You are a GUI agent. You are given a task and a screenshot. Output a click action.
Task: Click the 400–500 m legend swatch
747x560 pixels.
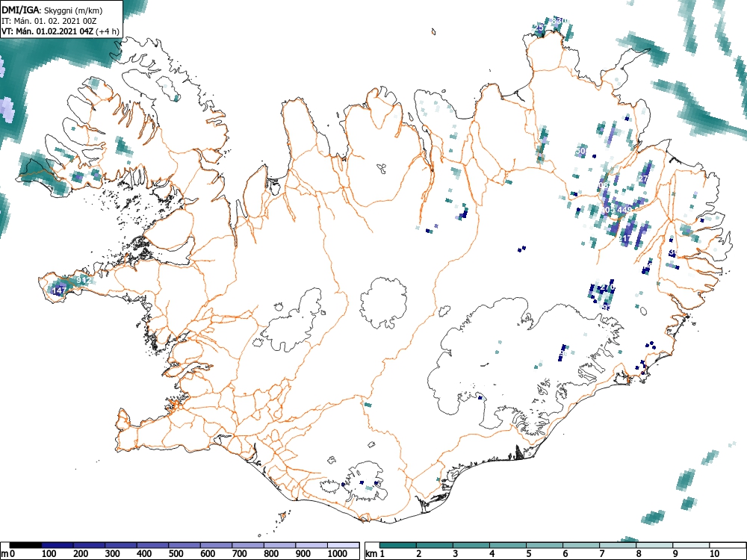click(x=153, y=545)
